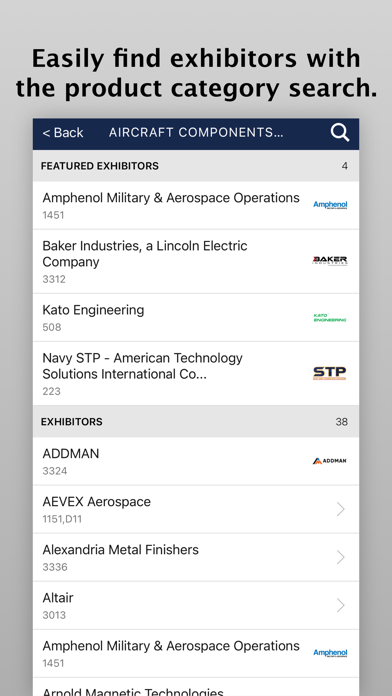Open the Altair row chevron
This screenshot has width=392, height=696.
(x=341, y=605)
